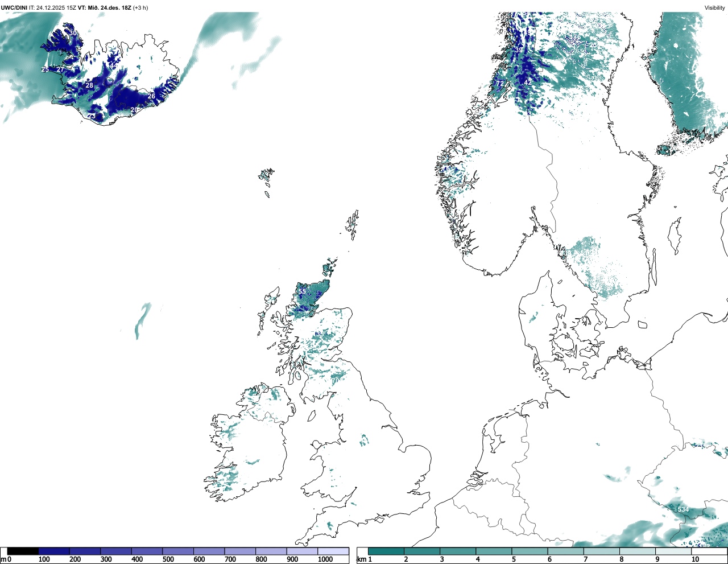
Task: Click the pale swatch between 9 and 10 km
Action: click(x=673, y=551)
